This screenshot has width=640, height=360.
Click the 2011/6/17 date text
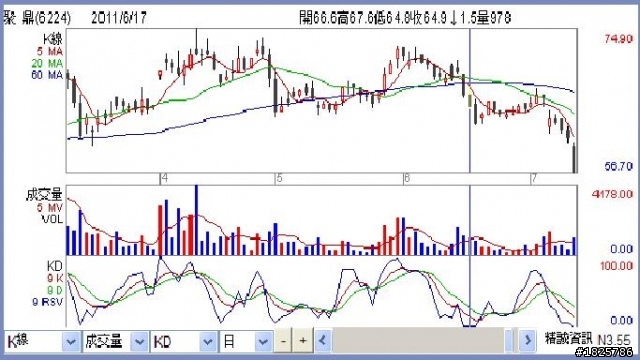click(119, 18)
